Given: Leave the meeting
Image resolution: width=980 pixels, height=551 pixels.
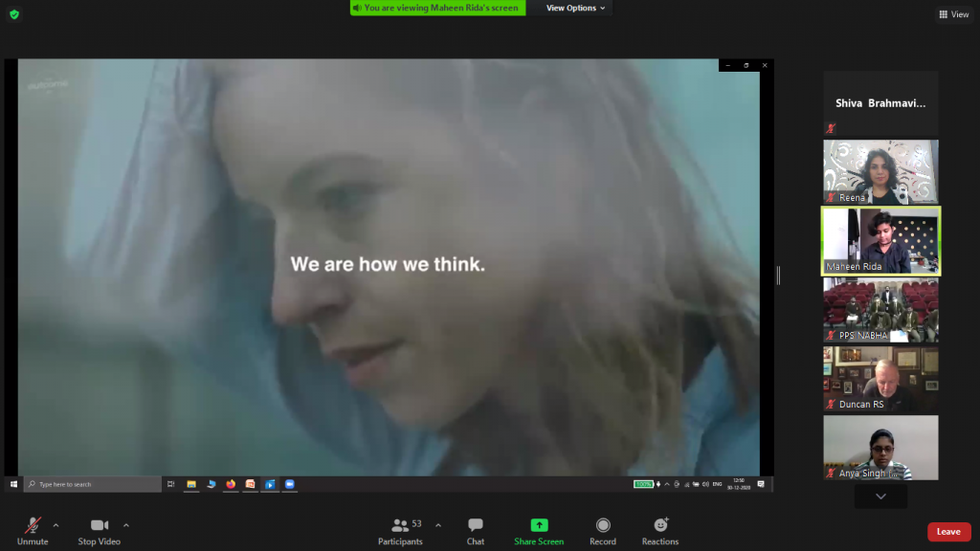Looking at the screenshot, I should click(x=948, y=532).
